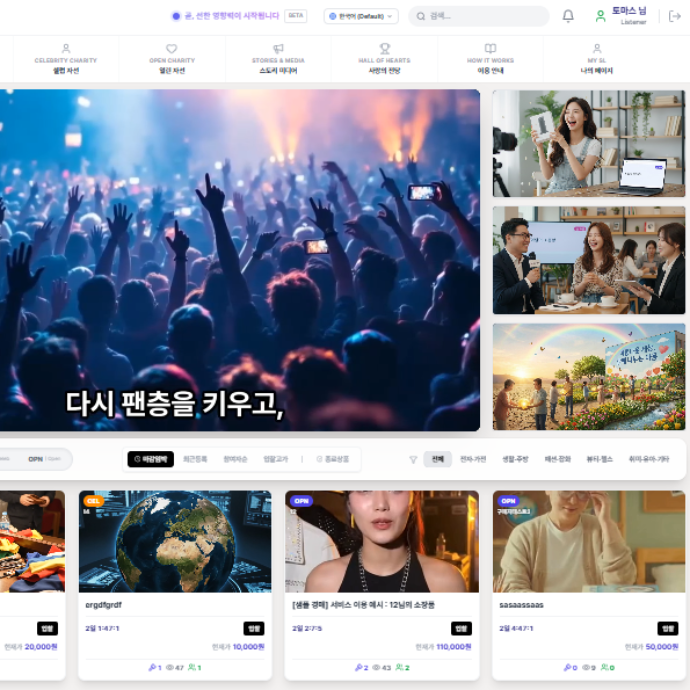This screenshot has width=690, height=690.
Task: Click eye views icon on sasaassaas card
Action: pyautogui.click(x=586, y=668)
